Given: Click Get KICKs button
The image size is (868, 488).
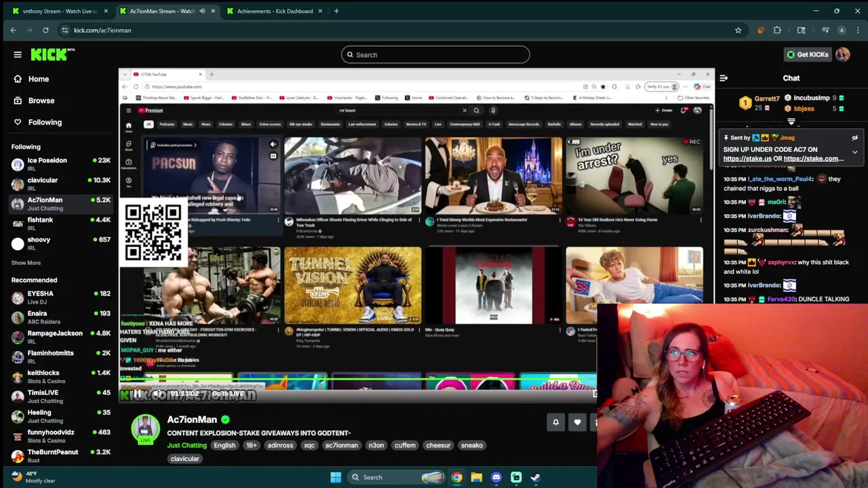Looking at the screenshot, I should pyautogui.click(x=807, y=55).
